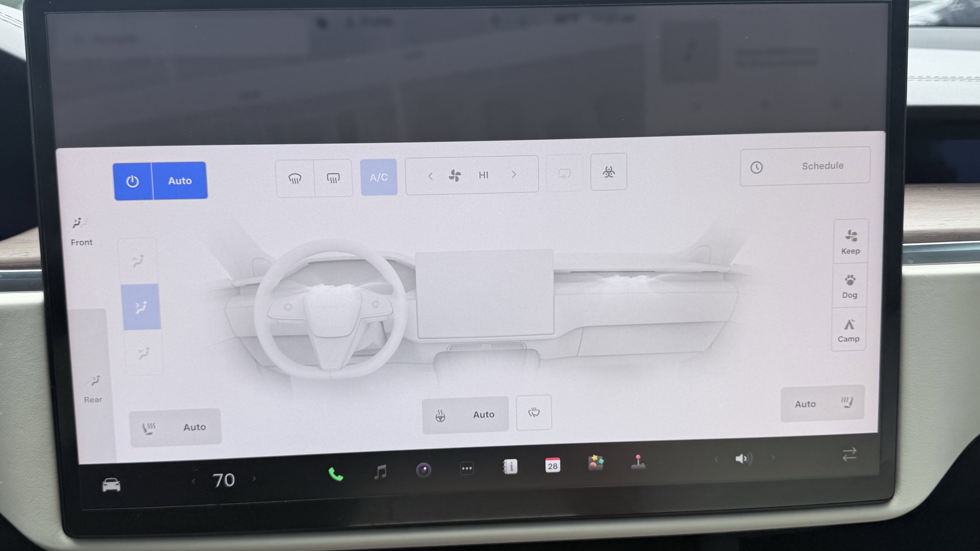Image resolution: width=980 pixels, height=551 pixels.
Task: Toggle the A/C button
Action: coord(379,177)
